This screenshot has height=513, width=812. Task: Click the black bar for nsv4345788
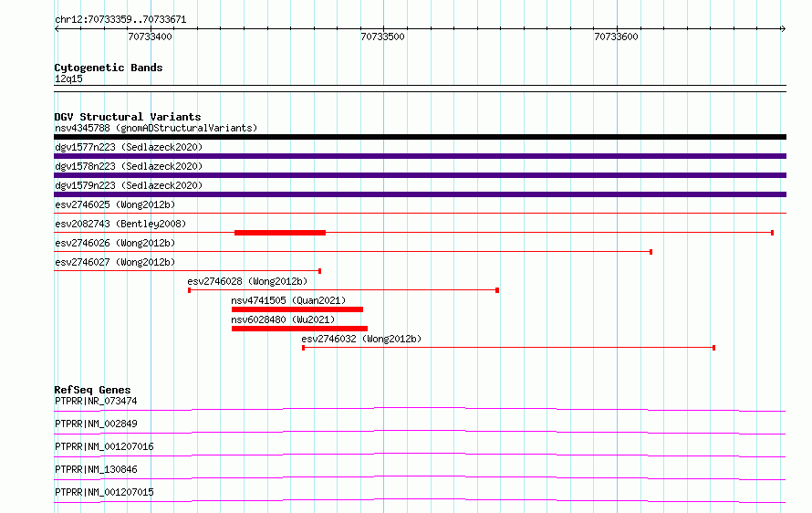420,137
